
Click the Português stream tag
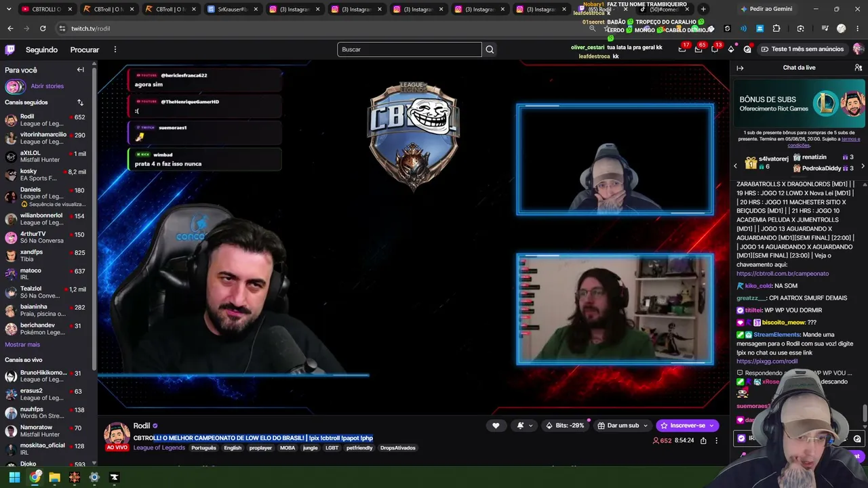click(x=203, y=448)
